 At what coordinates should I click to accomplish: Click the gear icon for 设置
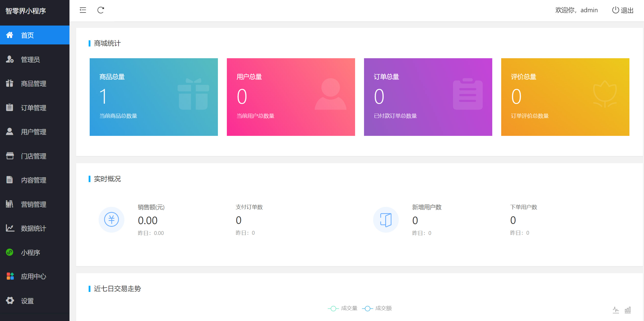(x=10, y=301)
